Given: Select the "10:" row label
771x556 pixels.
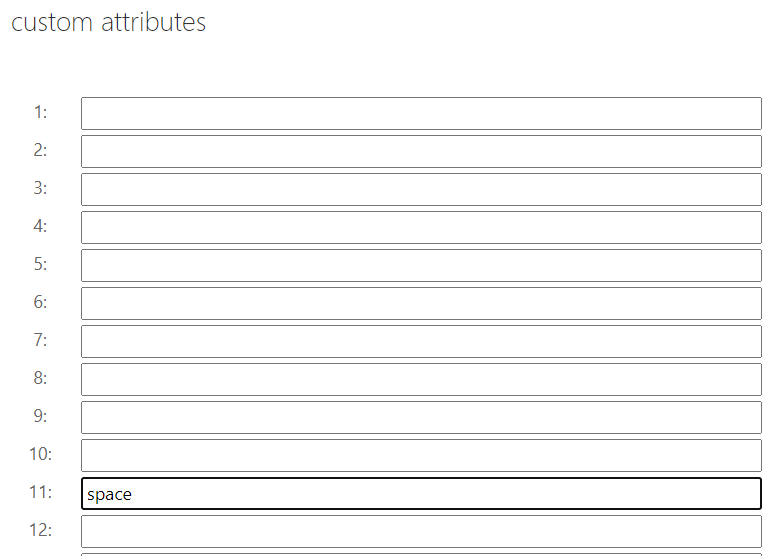Looking at the screenshot, I should (40, 454).
